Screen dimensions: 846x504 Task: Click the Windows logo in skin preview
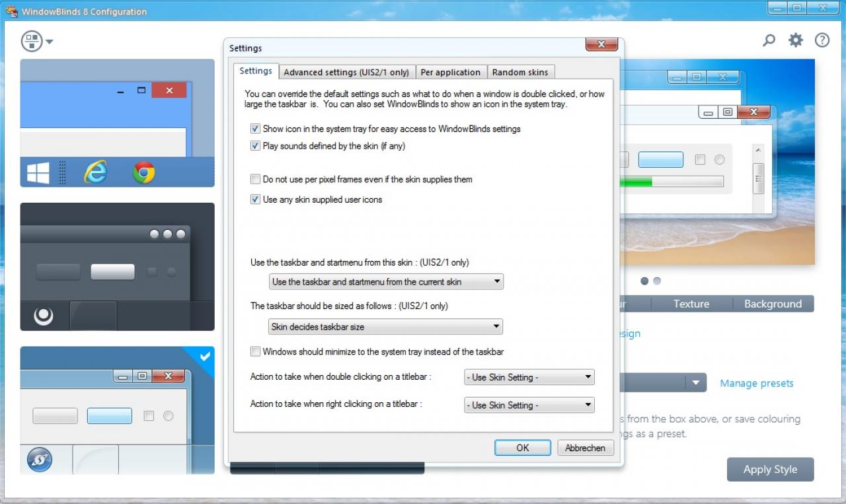click(x=38, y=173)
